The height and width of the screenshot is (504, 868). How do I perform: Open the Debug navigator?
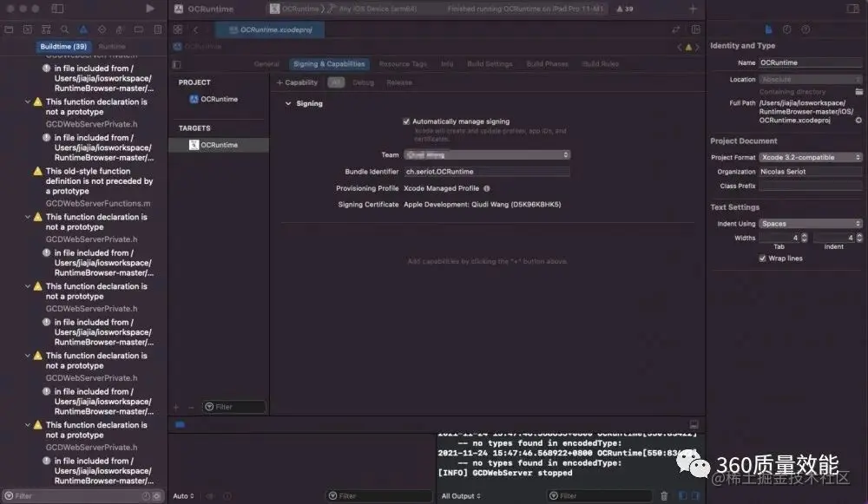[120, 29]
